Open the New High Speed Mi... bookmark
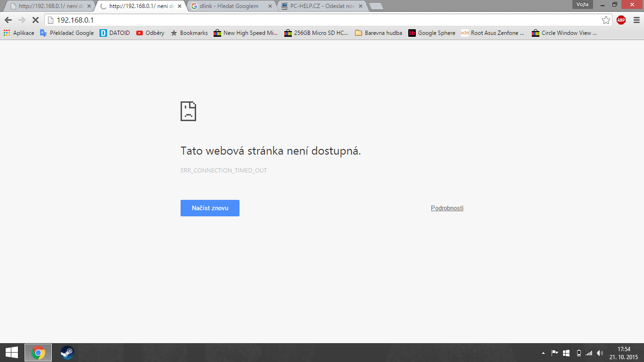This screenshot has height=362, width=644. pyautogui.click(x=246, y=33)
